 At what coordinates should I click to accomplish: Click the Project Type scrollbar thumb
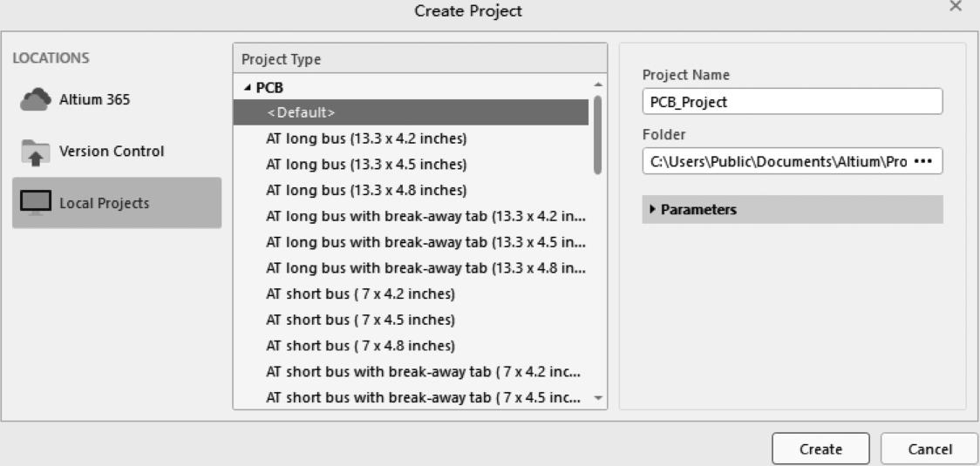[x=597, y=134]
